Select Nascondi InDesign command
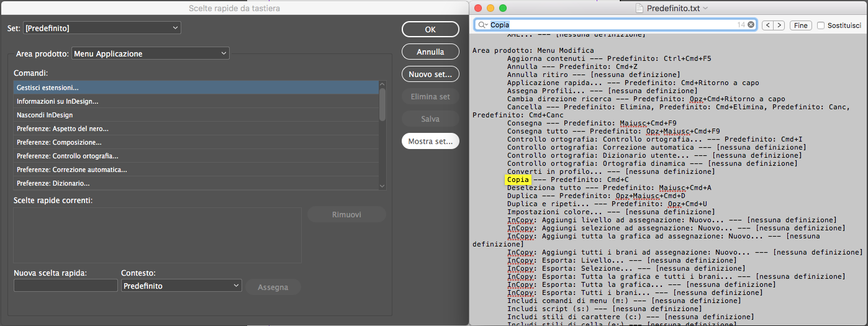 tap(196, 115)
